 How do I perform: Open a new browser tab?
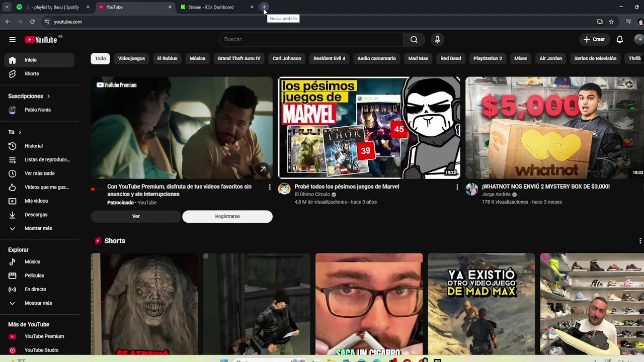pos(264,7)
